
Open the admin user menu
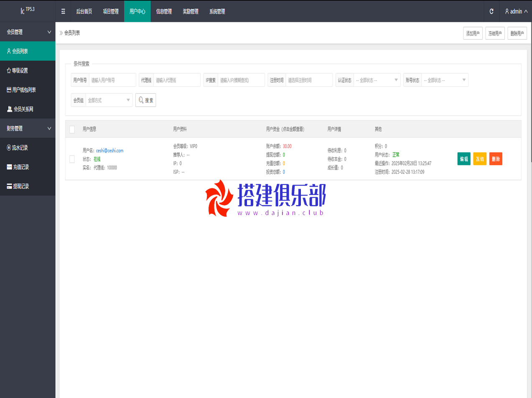click(x=516, y=11)
